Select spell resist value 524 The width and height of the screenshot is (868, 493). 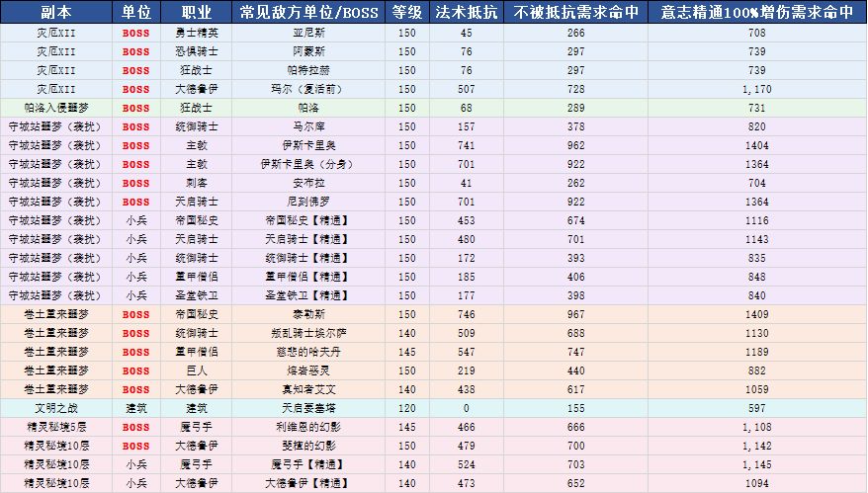pyautogui.click(x=466, y=464)
